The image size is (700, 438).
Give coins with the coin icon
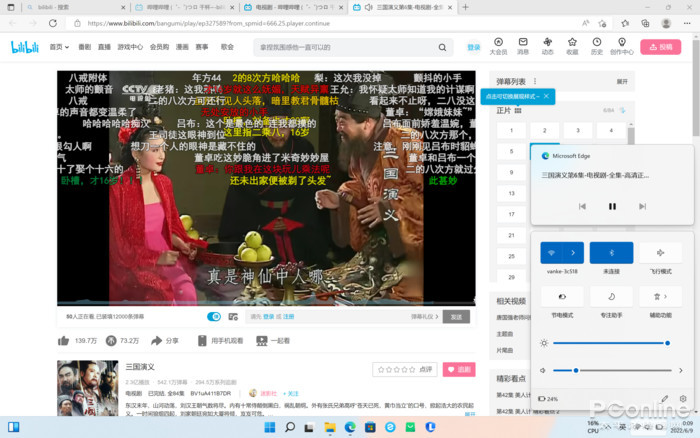(x=111, y=341)
